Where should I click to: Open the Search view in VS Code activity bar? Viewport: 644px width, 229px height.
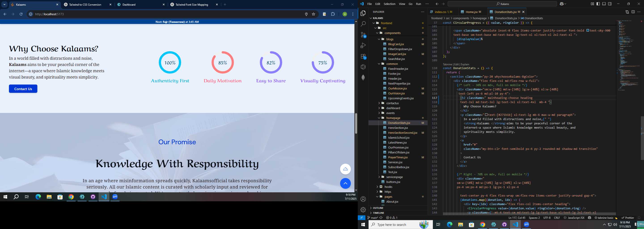(x=363, y=24)
